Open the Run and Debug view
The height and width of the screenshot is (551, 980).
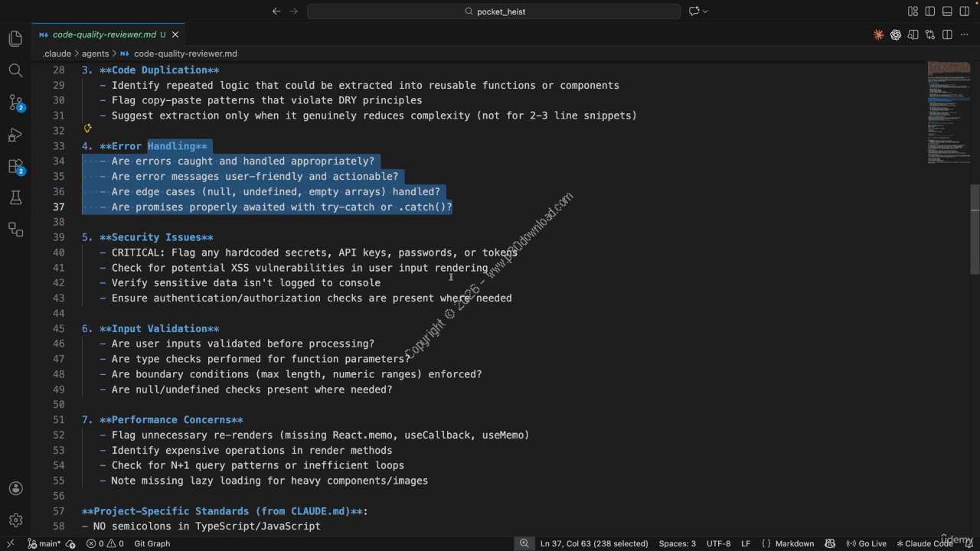(x=15, y=135)
